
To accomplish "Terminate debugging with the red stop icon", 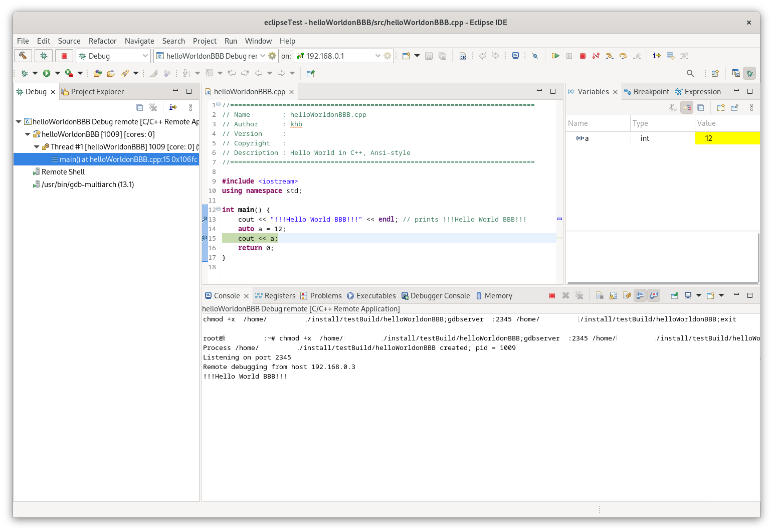I will (x=582, y=55).
